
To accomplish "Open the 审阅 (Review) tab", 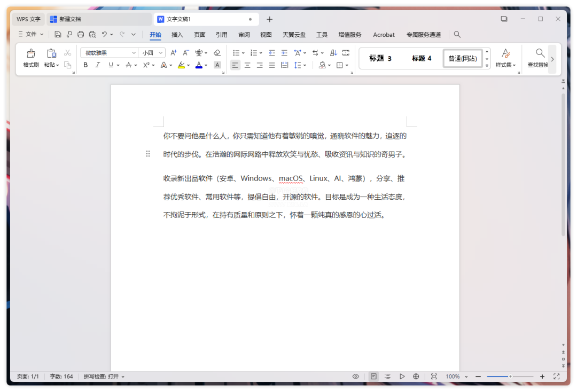I will coord(244,35).
